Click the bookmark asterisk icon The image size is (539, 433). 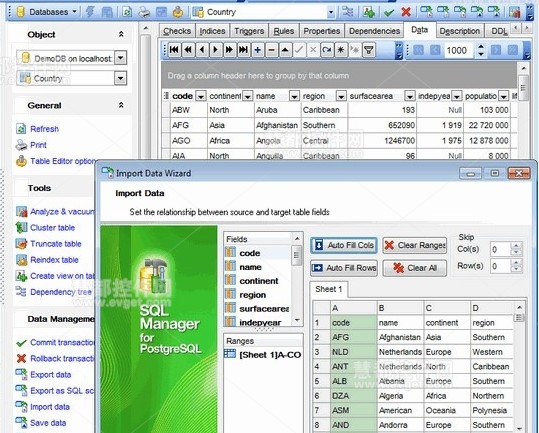[x=341, y=51]
